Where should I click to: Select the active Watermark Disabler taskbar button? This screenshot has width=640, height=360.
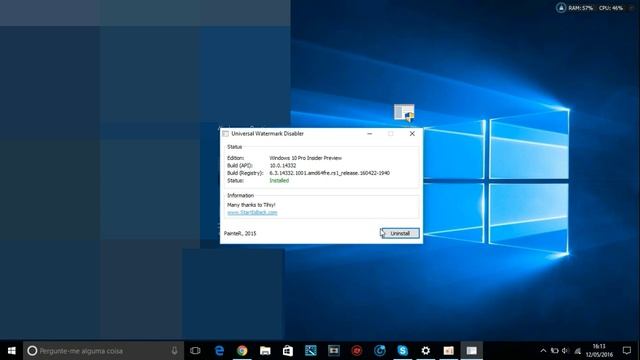click(471, 351)
